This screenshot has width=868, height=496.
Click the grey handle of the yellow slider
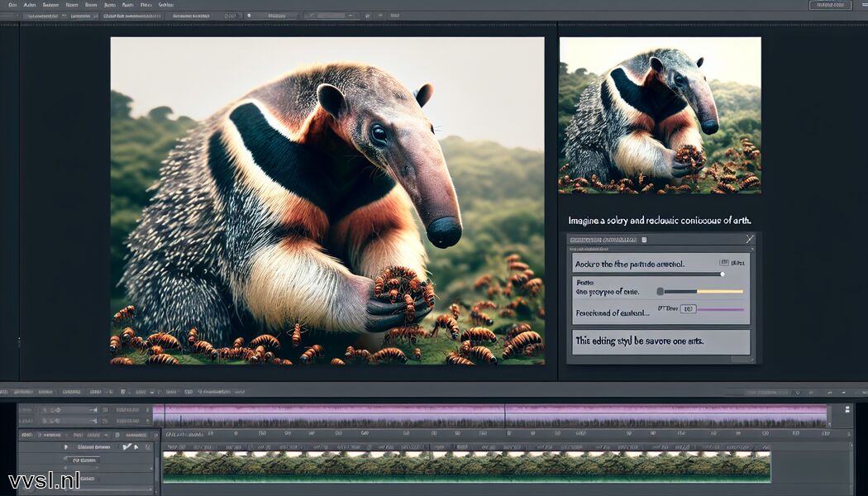point(660,291)
